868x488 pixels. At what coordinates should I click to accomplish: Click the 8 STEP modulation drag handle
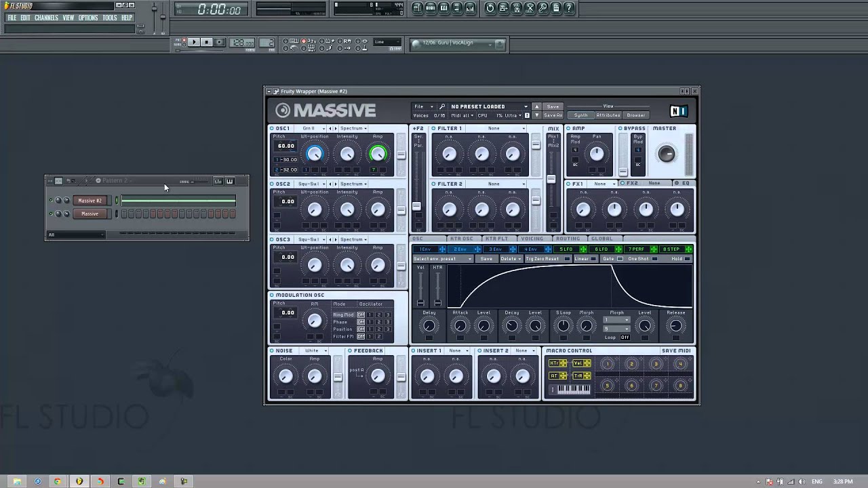point(688,249)
